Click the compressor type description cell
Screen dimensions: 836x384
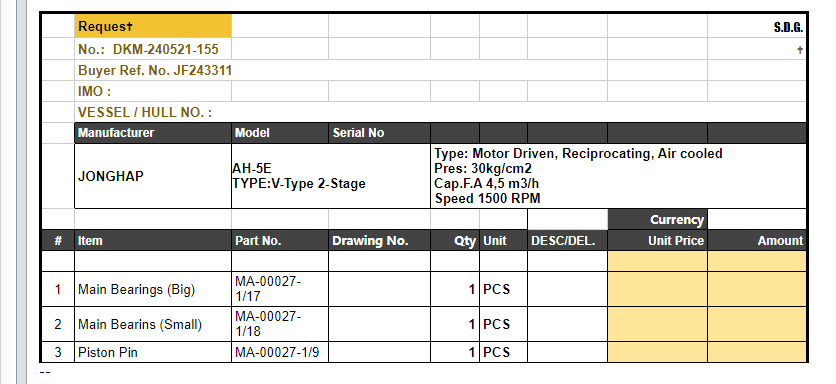[618, 176]
